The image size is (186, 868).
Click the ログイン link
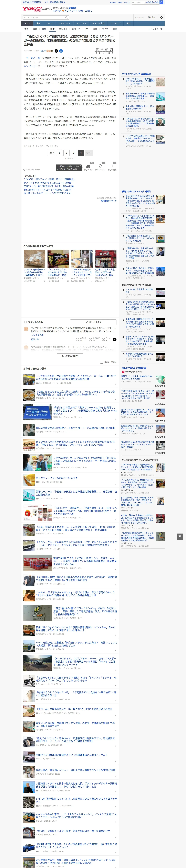click(x=57, y=11)
